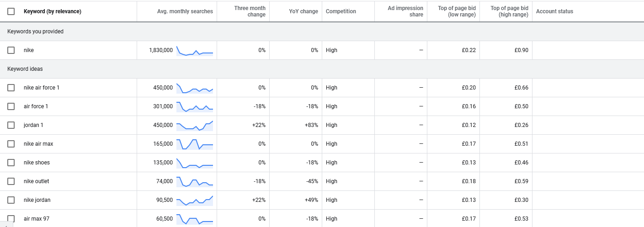The width and height of the screenshot is (644, 227).
Task: Select the nike air max checkbox
Action: point(11,144)
